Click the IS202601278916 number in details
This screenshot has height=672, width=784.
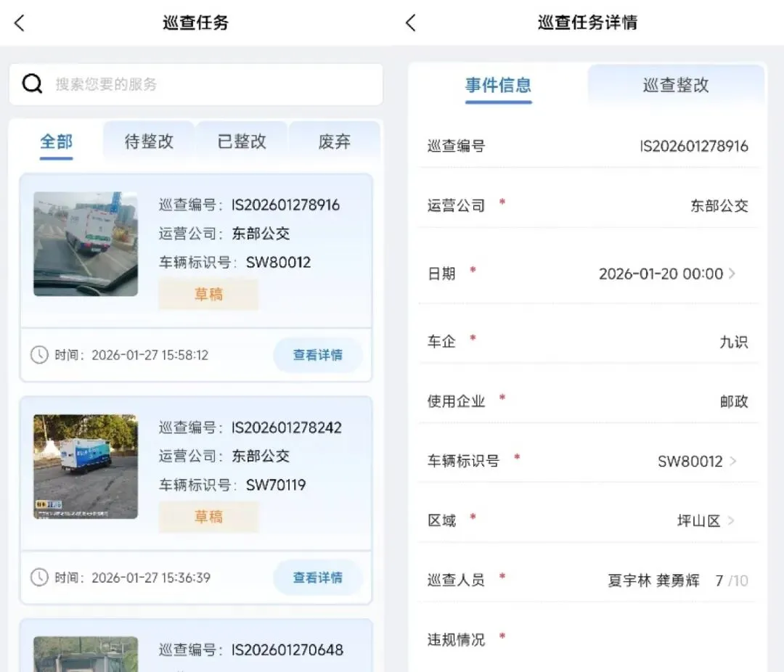[694, 146]
